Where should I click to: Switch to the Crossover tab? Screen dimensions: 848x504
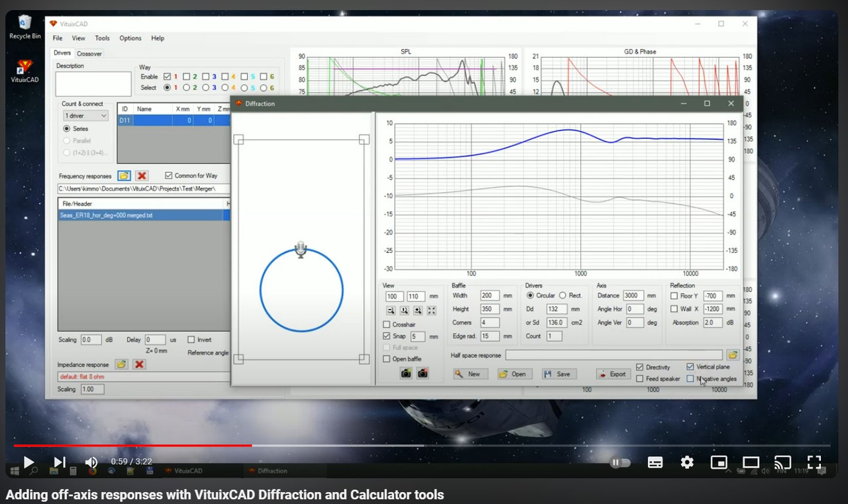[89, 54]
